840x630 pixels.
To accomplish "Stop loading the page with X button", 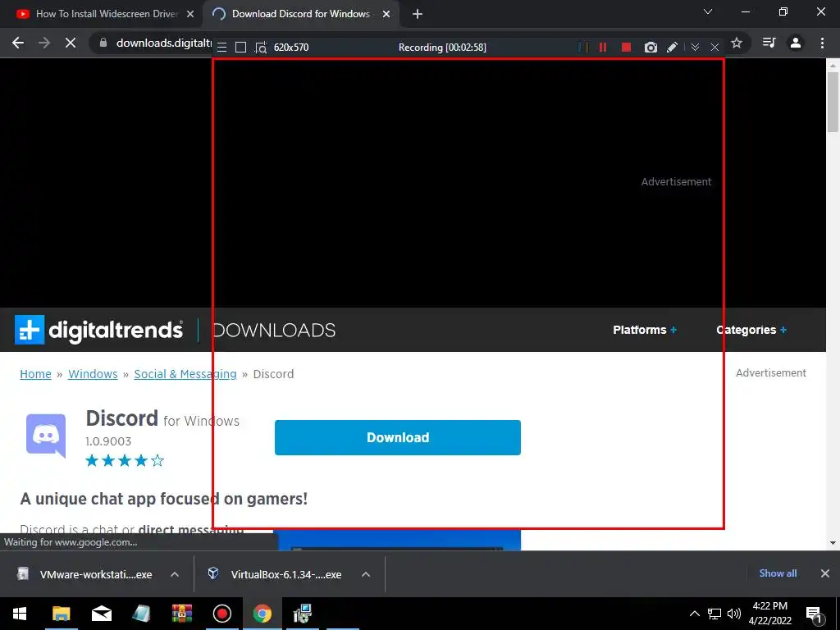I will 71,43.
